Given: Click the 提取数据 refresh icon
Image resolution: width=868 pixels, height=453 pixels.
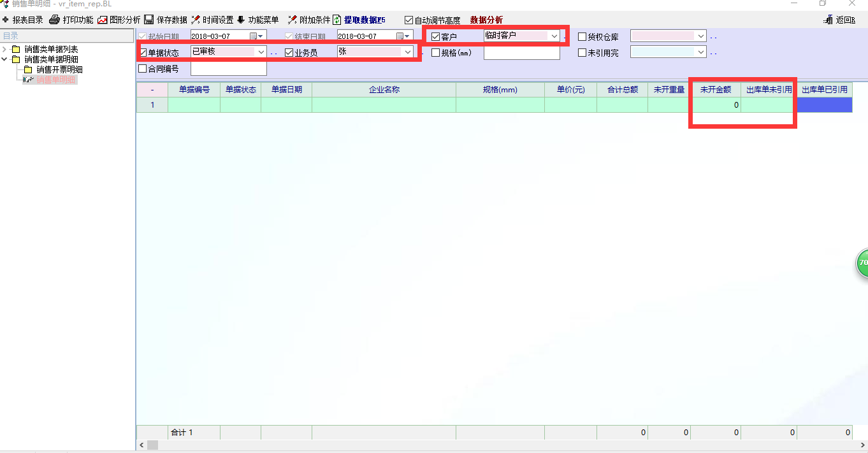Looking at the screenshot, I should coord(337,20).
